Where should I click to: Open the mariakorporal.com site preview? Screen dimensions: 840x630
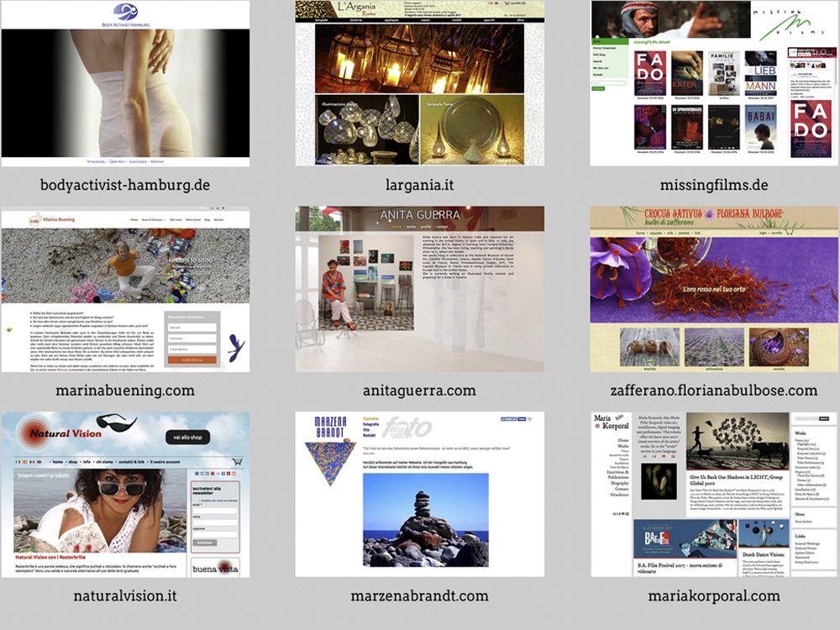click(714, 495)
